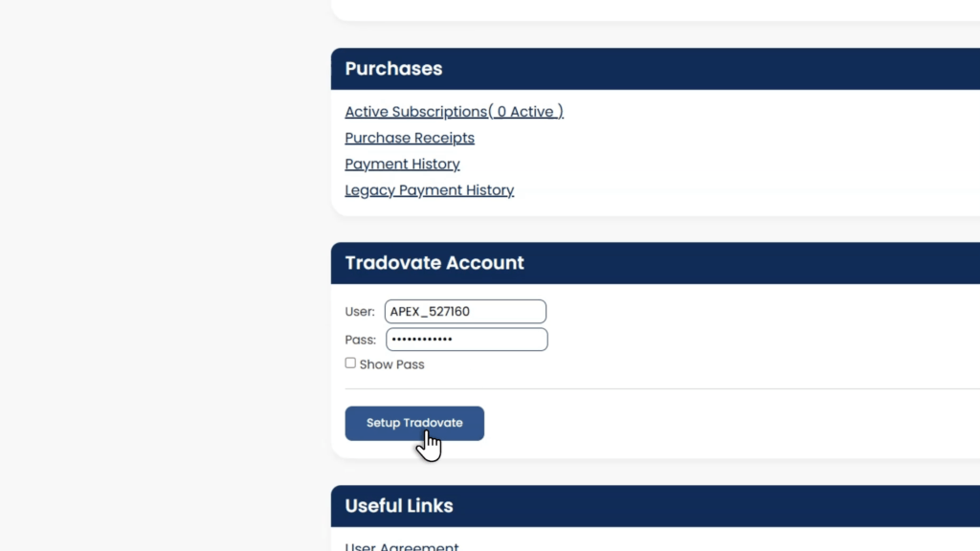Image resolution: width=980 pixels, height=551 pixels.
Task: Enable the Show Pass checkbox
Action: (350, 364)
